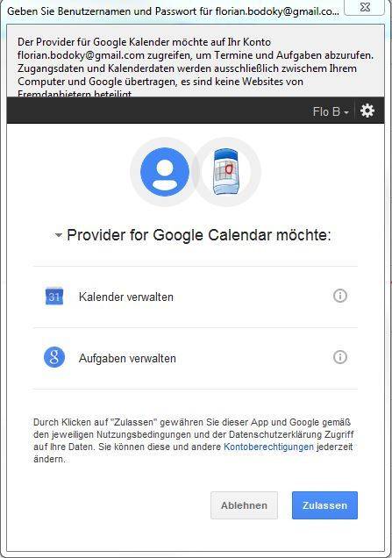Click the blue Google g icon

[x=54, y=357]
